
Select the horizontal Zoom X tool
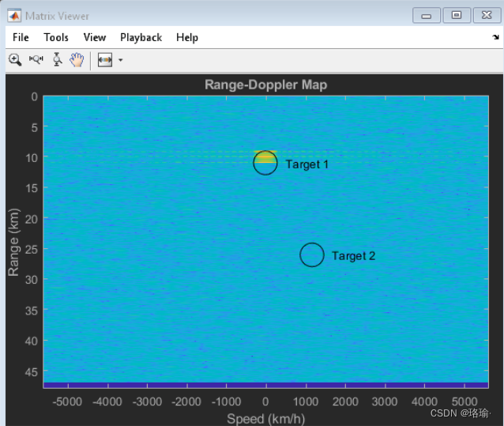36,60
